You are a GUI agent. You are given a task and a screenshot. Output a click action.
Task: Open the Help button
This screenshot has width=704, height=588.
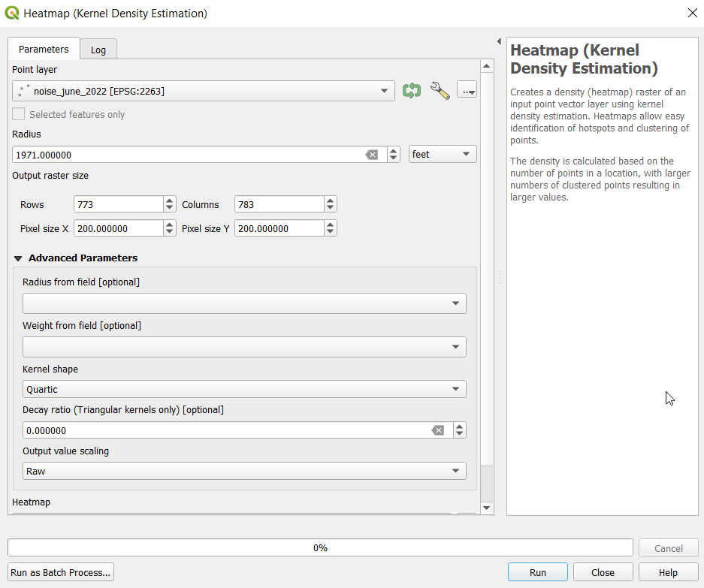coord(668,572)
